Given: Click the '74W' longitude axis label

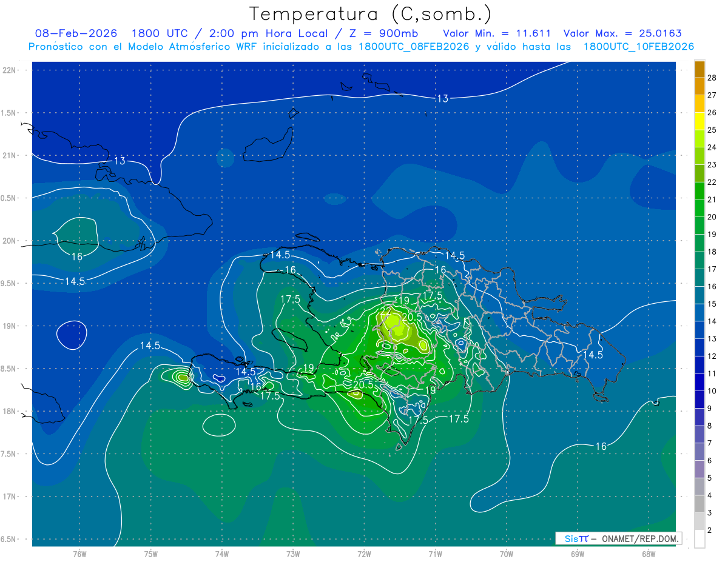Looking at the screenshot, I should [x=221, y=554].
